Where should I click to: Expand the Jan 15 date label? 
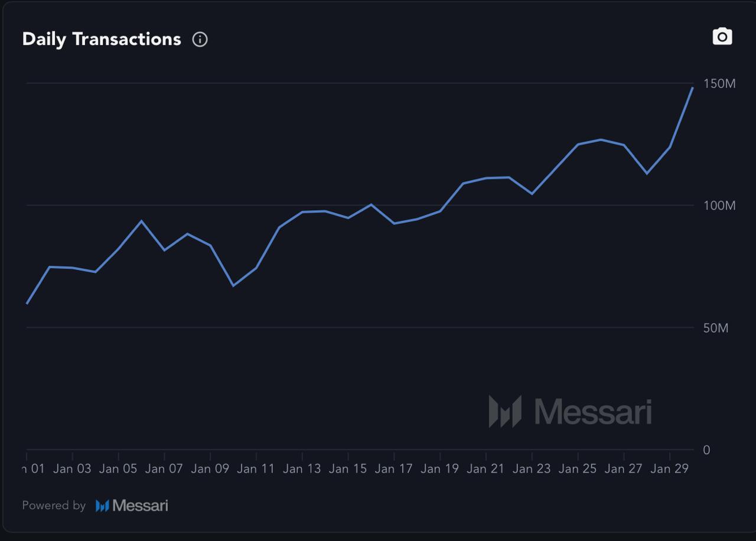pos(347,468)
